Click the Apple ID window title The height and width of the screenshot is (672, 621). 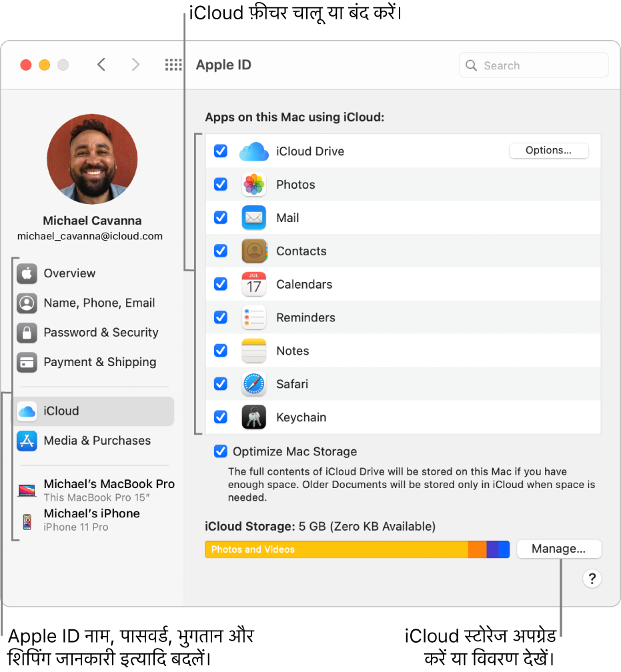tap(223, 65)
